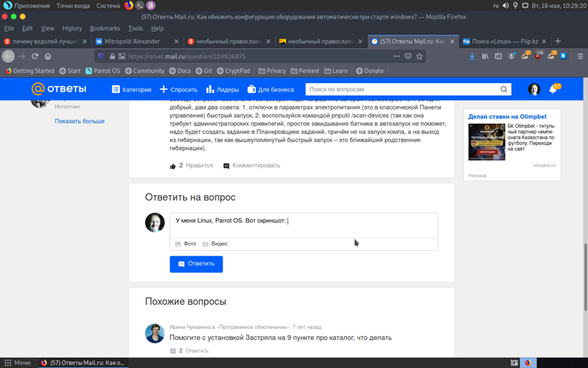Viewport: 588px width, 368px height.
Task: Open the Downloads panel arrow
Action: 472,57
